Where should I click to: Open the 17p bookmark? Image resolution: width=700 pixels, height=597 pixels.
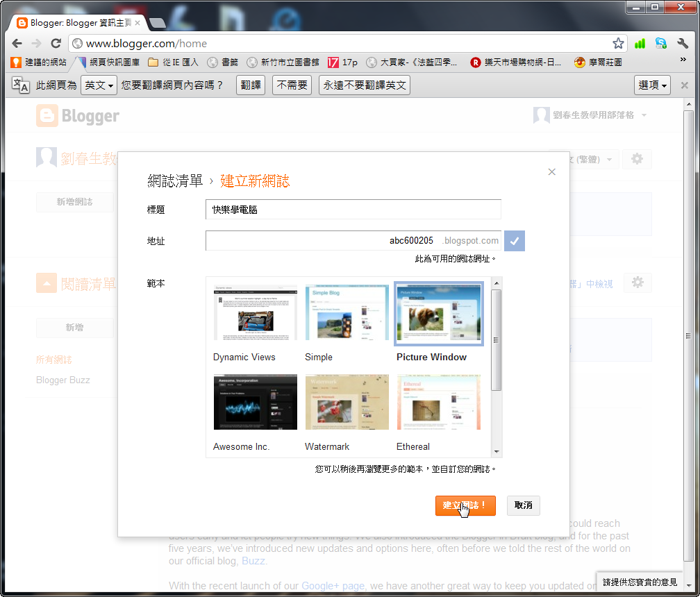click(343, 62)
